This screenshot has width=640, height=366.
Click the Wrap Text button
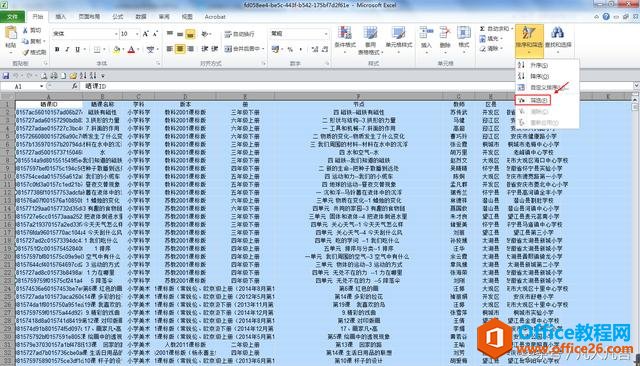[240, 34]
